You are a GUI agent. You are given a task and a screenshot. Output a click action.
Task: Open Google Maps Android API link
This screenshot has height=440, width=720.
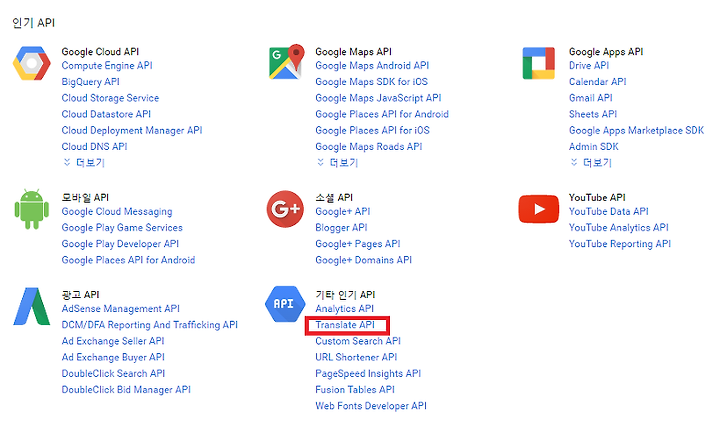click(372, 66)
